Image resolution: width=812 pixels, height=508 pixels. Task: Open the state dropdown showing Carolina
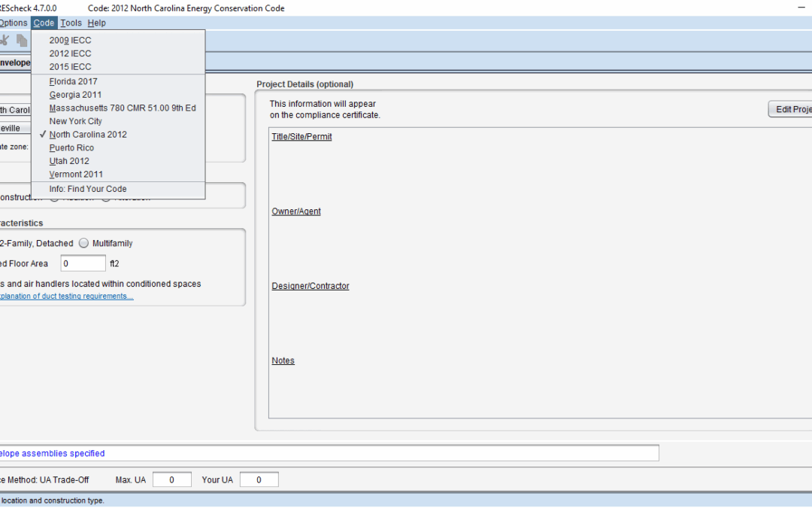tap(15, 110)
